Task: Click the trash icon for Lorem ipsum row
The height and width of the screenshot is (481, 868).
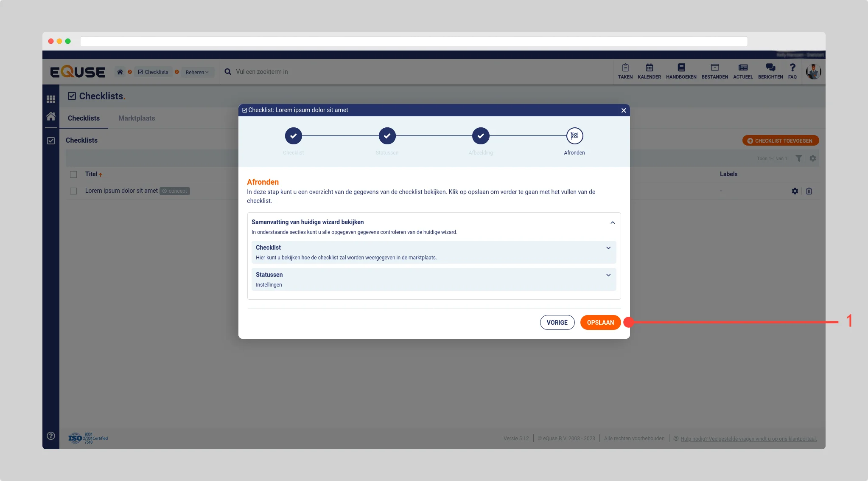Action: point(809,191)
